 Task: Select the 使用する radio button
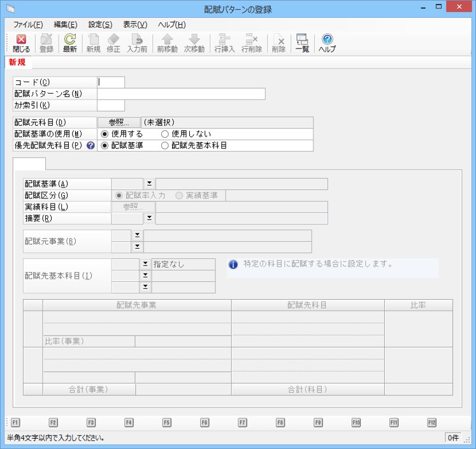(x=105, y=134)
